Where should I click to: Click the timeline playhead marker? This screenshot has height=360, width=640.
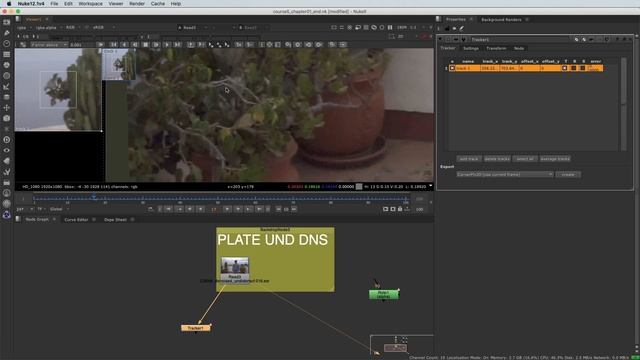pyautogui.click(x=94, y=197)
